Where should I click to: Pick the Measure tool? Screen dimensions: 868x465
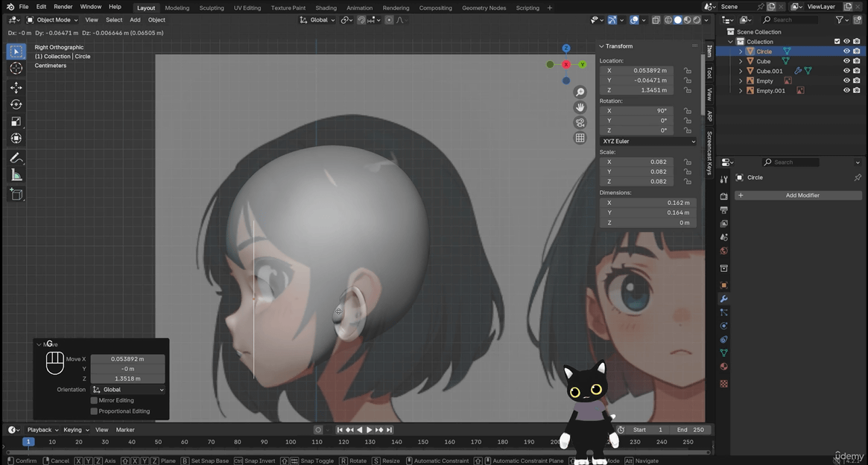[16, 175]
